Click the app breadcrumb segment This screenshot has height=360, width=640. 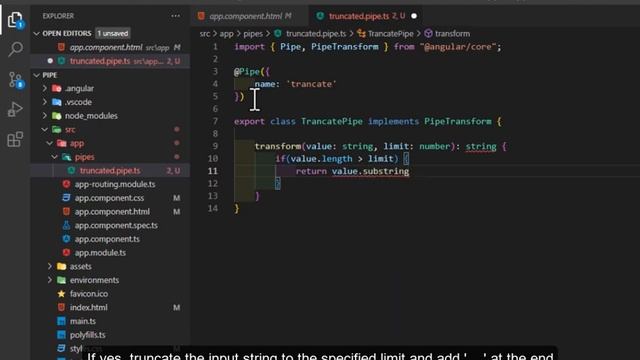pyautogui.click(x=227, y=33)
